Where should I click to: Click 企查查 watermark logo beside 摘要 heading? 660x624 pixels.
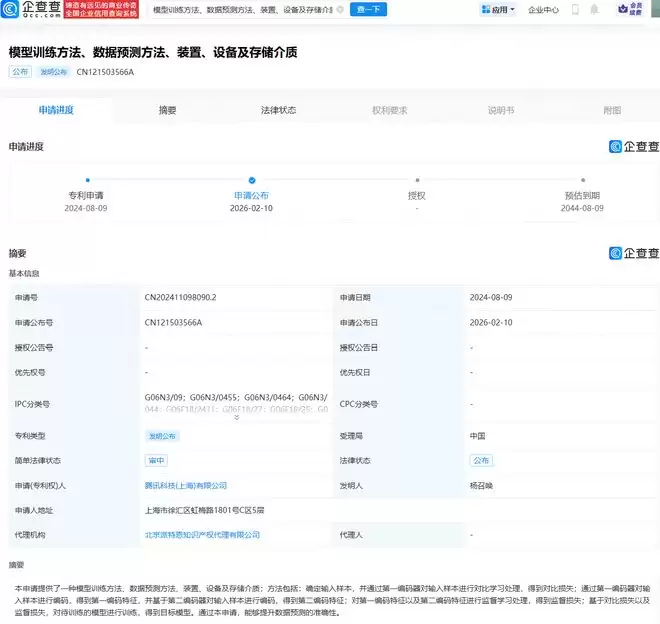(x=634, y=254)
